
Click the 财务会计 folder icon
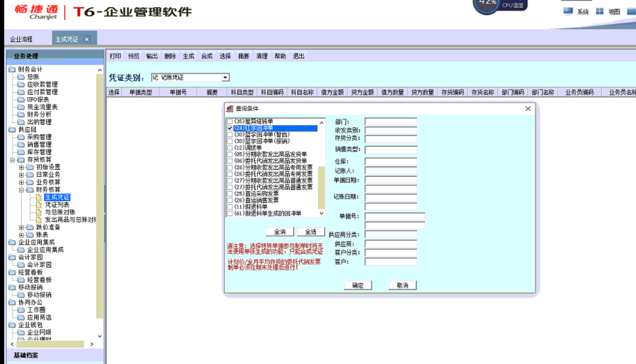[x=12, y=70]
